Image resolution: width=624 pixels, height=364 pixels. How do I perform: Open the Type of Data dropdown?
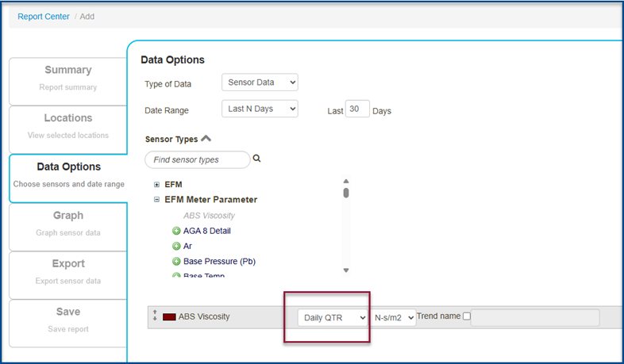[260, 82]
